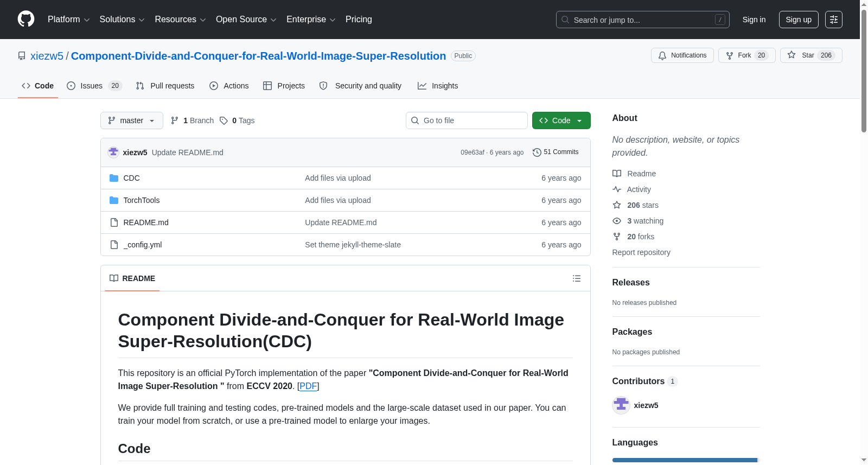Click the xiezw5 author name in commit row
Viewport: 868px width, 465px height.
135,152
